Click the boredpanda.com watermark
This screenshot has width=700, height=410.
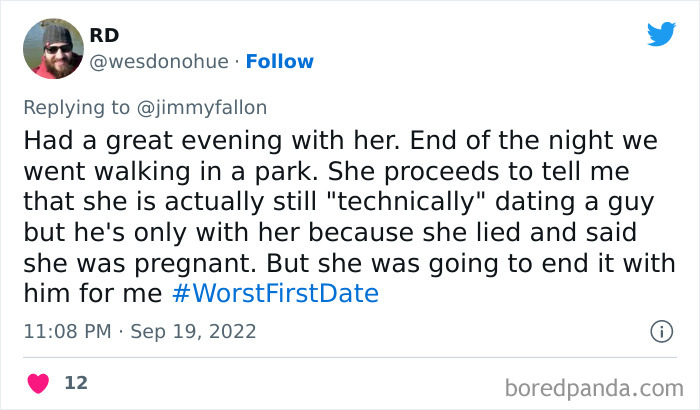(x=594, y=386)
